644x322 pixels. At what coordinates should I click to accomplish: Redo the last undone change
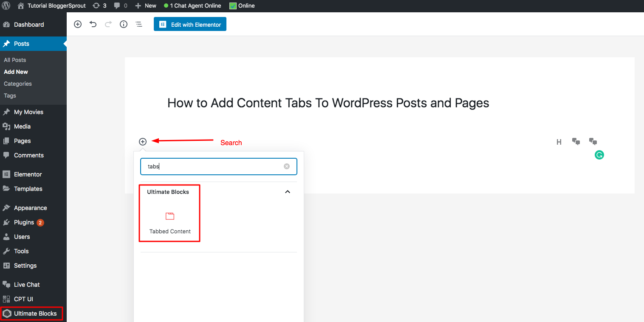(x=108, y=24)
